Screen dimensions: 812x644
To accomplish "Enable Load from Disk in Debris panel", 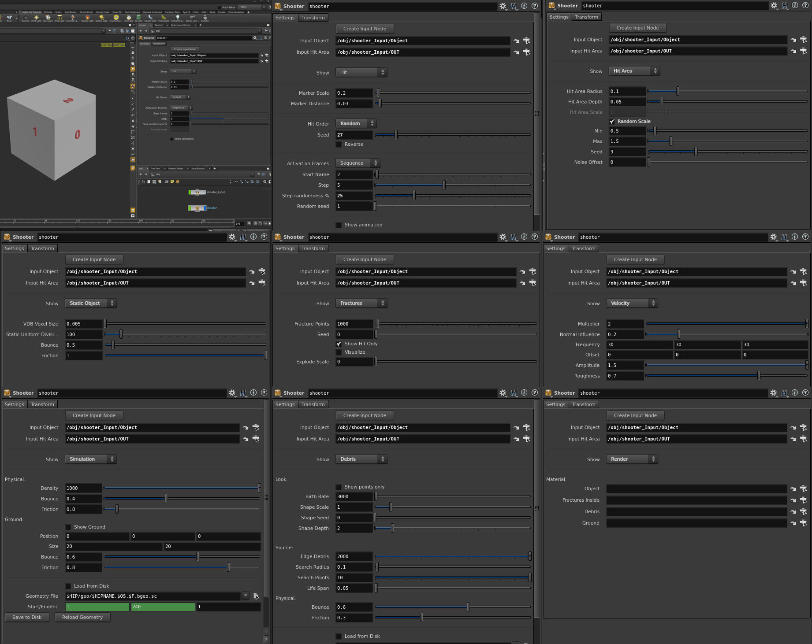I will coord(339,637).
